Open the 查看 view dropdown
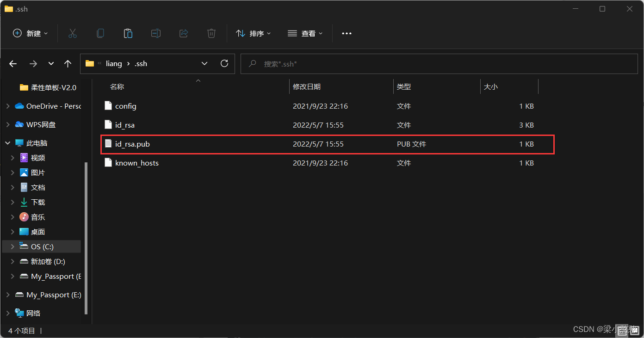Screen dimensions: 644x338 pos(305,33)
